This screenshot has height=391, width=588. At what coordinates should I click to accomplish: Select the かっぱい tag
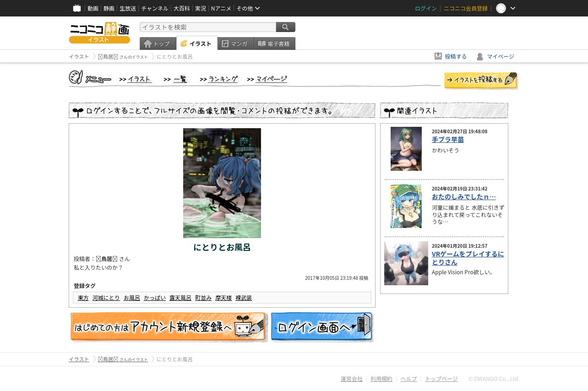click(155, 298)
